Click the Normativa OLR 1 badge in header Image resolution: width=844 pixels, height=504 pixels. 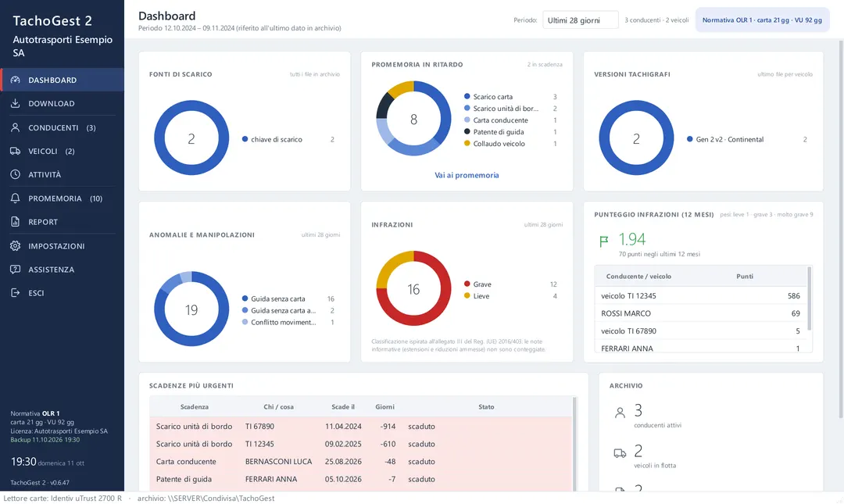(762, 20)
